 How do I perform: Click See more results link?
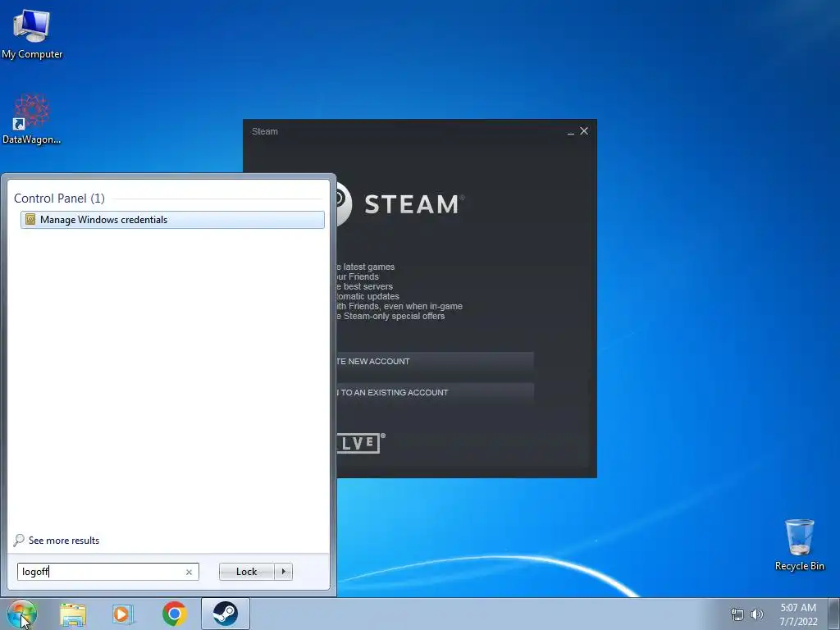pos(64,541)
